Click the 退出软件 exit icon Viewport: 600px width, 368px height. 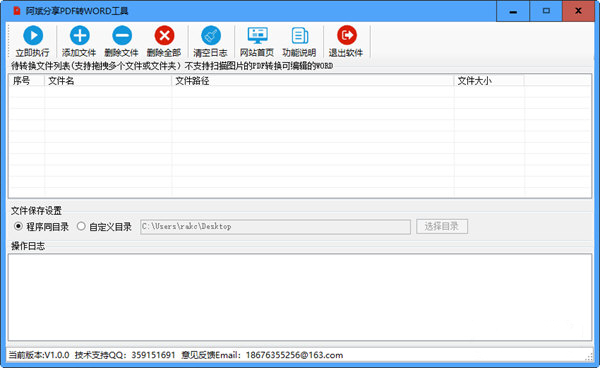click(347, 36)
